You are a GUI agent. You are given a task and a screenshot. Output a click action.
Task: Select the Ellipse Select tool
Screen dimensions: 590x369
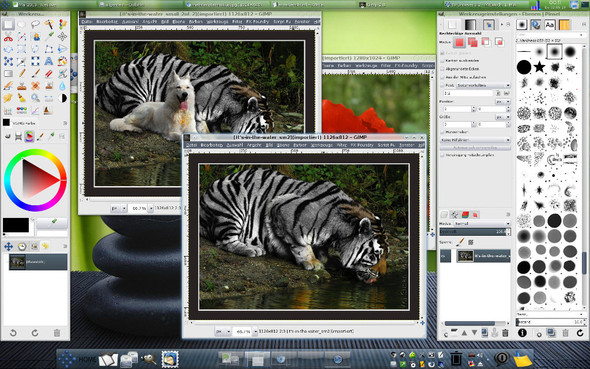click(22, 25)
